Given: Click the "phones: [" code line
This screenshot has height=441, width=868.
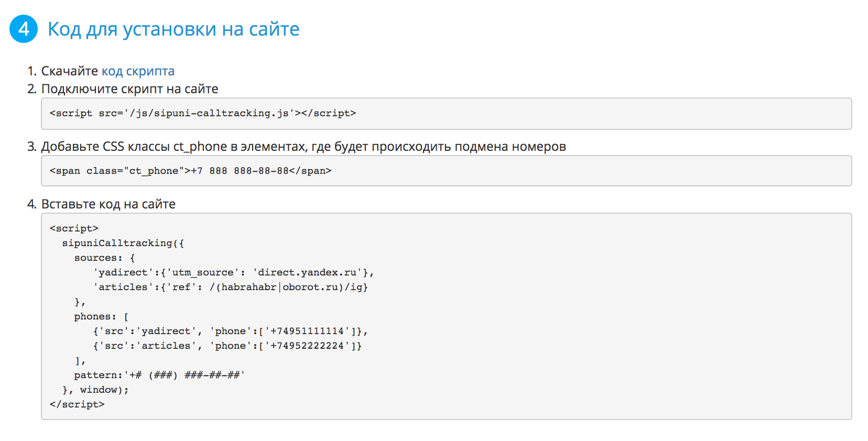Looking at the screenshot, I should 101,316.
